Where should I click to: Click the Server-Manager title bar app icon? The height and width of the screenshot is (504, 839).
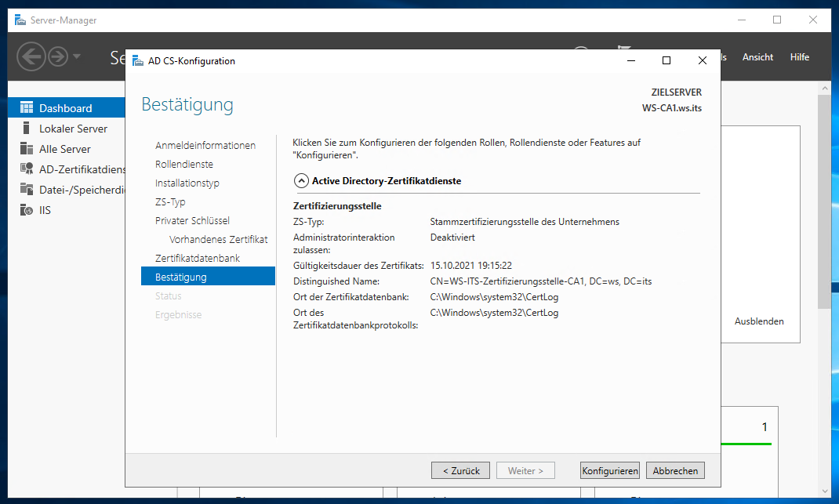click(x=20, y=20)
